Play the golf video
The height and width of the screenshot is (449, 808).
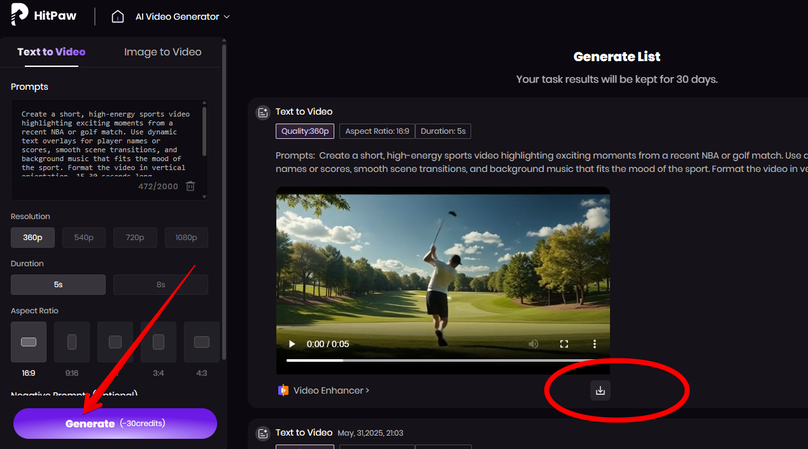point(291,344)
